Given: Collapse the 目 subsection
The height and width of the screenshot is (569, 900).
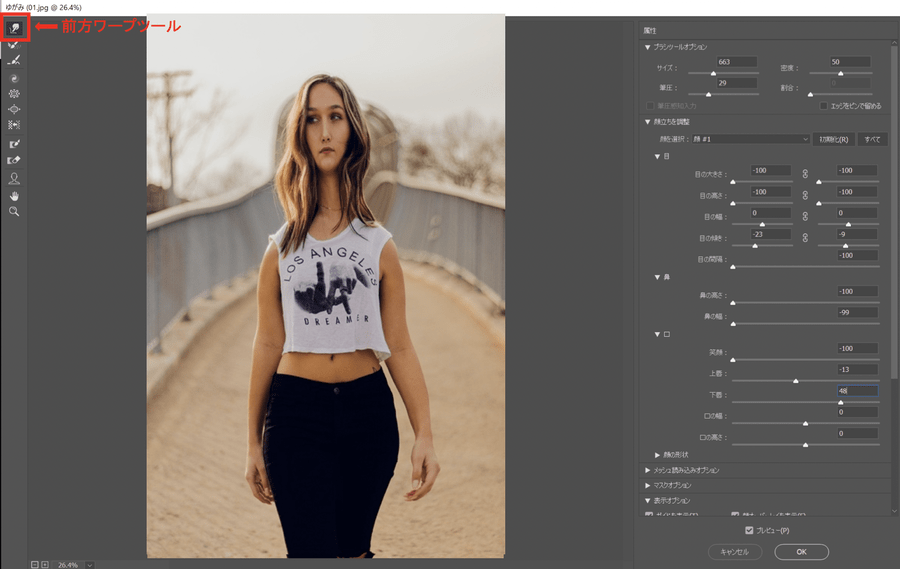Looking at the screenshot, I should pyautogui.click(x=657, y=156).
